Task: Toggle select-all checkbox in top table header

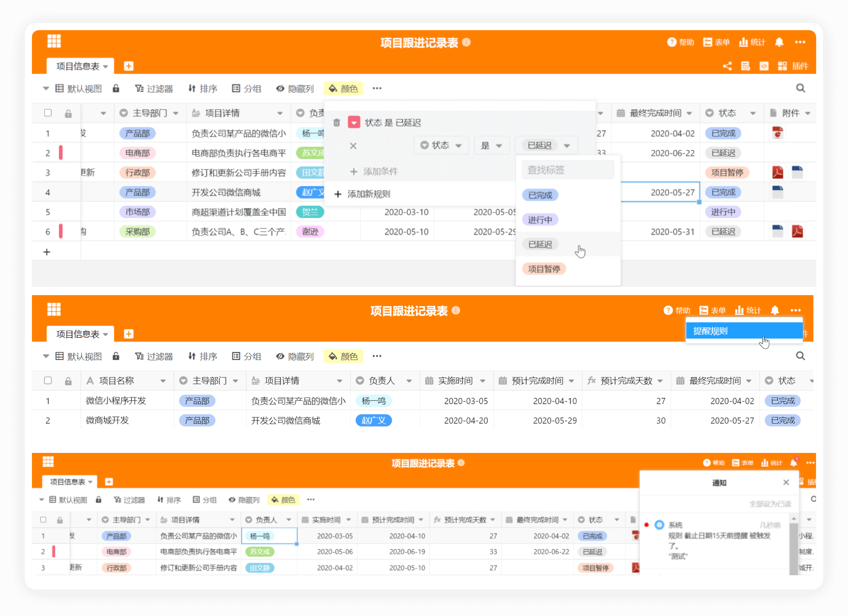Action: [x=48, y=113]
